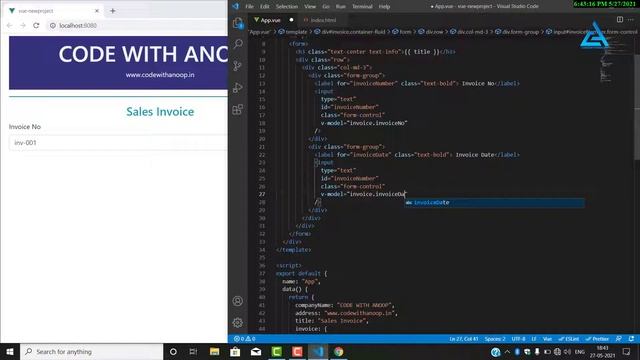Click the LF end-of-line status

[534, 339]
